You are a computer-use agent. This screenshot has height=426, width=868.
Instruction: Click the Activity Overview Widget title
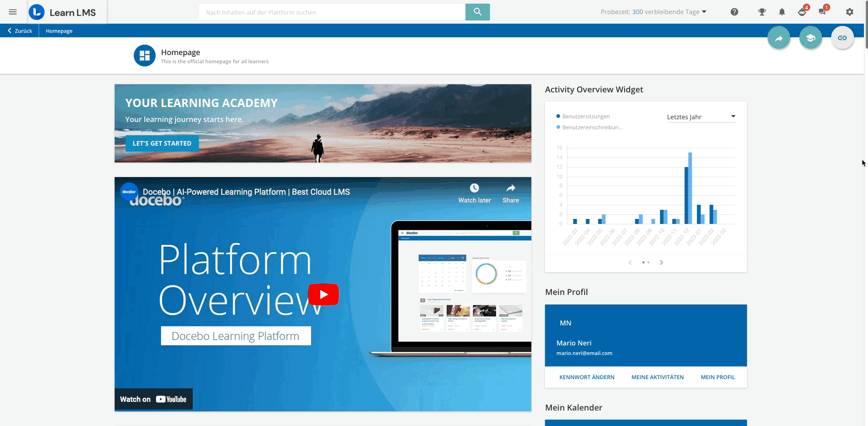click(x=594, y=90)
